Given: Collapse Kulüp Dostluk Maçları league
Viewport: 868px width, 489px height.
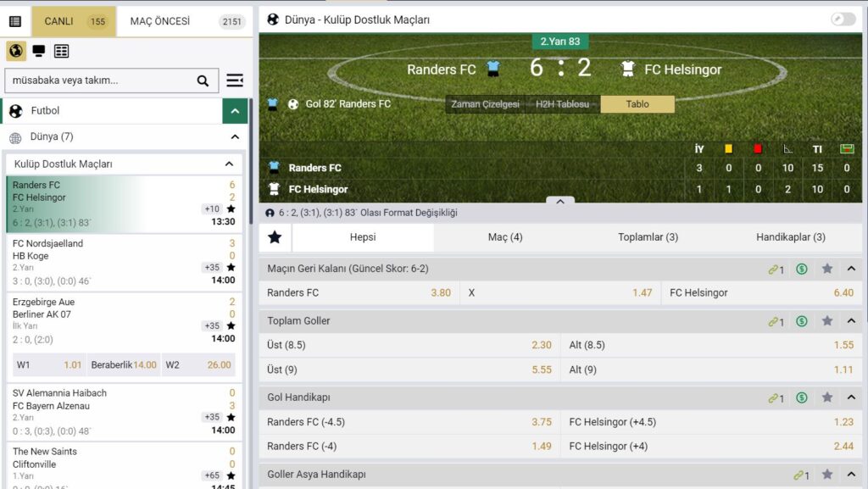Looking at the screenshot, I should [x=229, y=164].
